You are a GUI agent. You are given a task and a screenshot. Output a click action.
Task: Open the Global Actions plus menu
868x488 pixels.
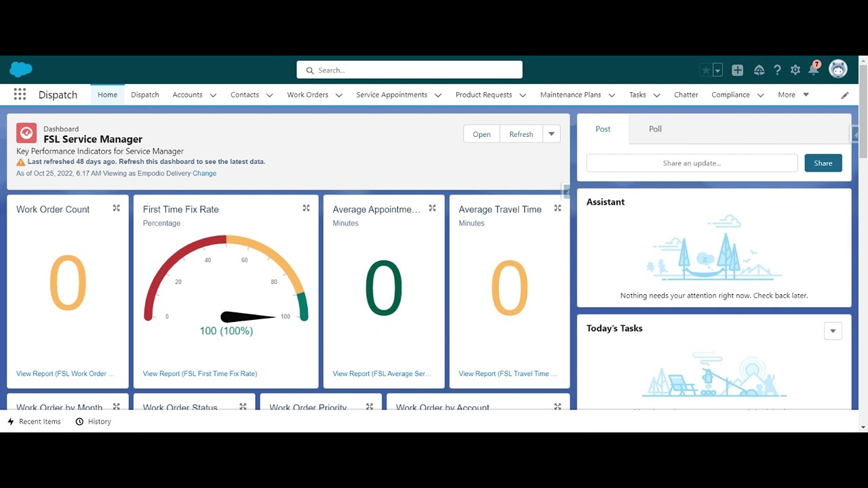coord(738,70)
